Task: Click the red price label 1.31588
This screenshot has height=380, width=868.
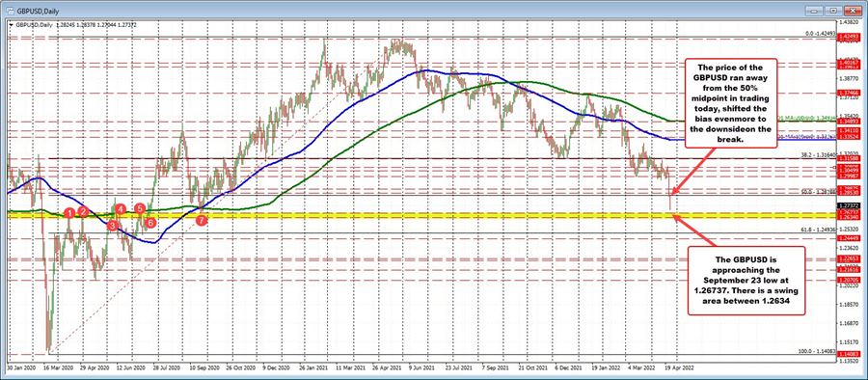Action: point(848,158)
